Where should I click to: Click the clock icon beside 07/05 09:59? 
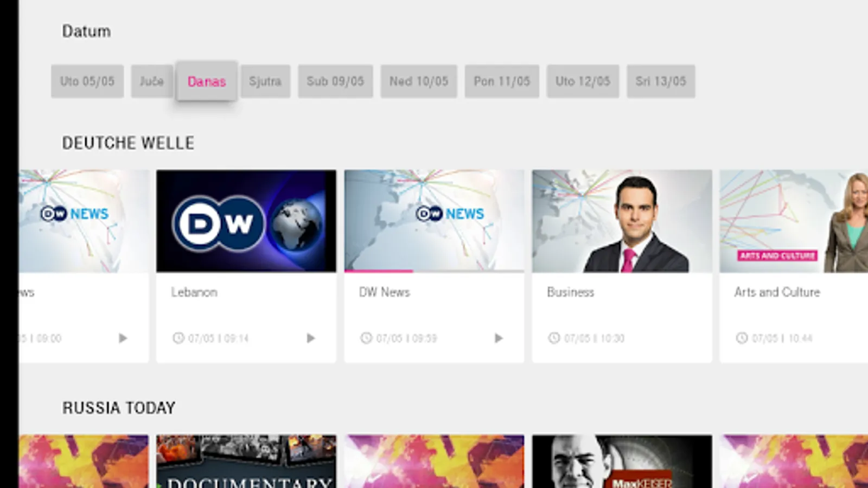click(x=366, y=338)
